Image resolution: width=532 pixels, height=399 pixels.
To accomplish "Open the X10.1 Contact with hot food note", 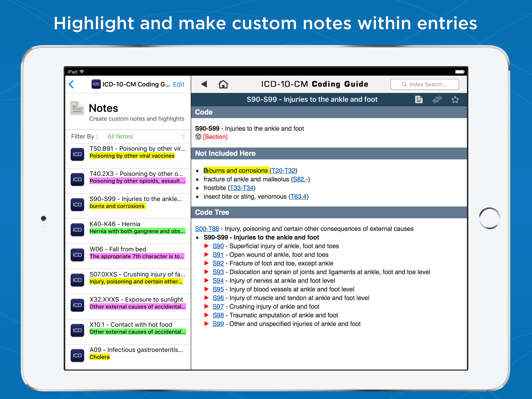I will click(128, 332).
